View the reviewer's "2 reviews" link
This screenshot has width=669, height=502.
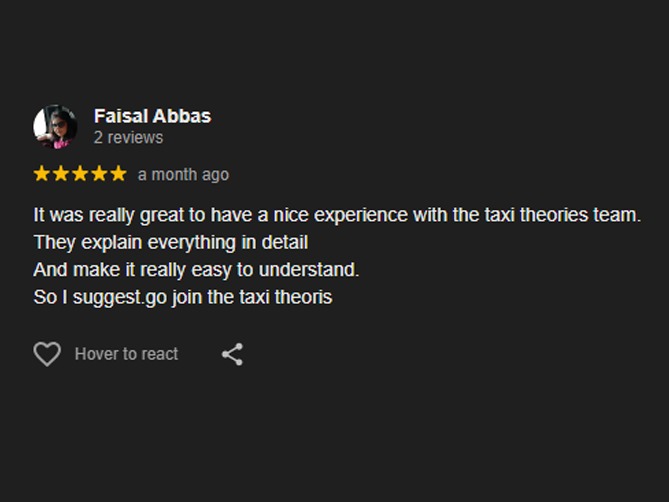point(128,137)
